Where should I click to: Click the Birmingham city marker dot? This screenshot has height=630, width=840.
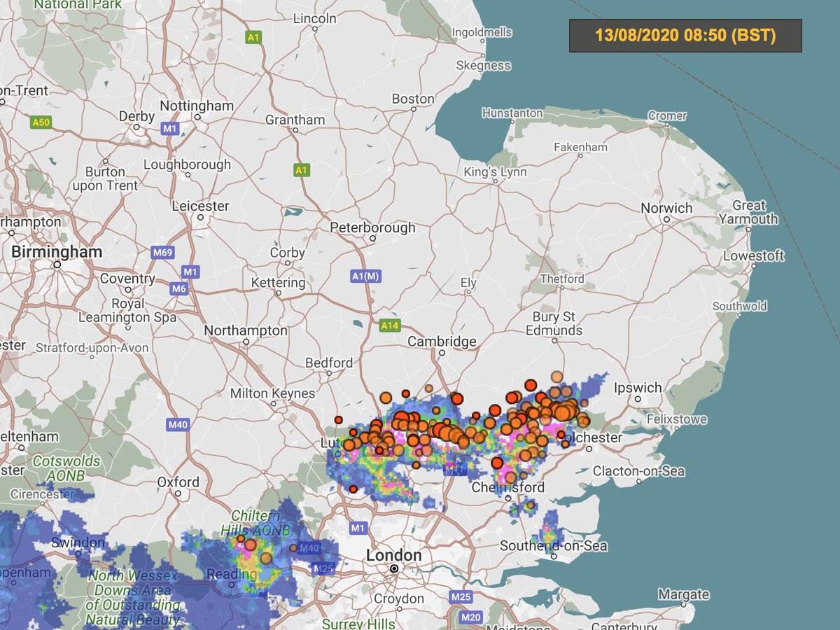57,265
